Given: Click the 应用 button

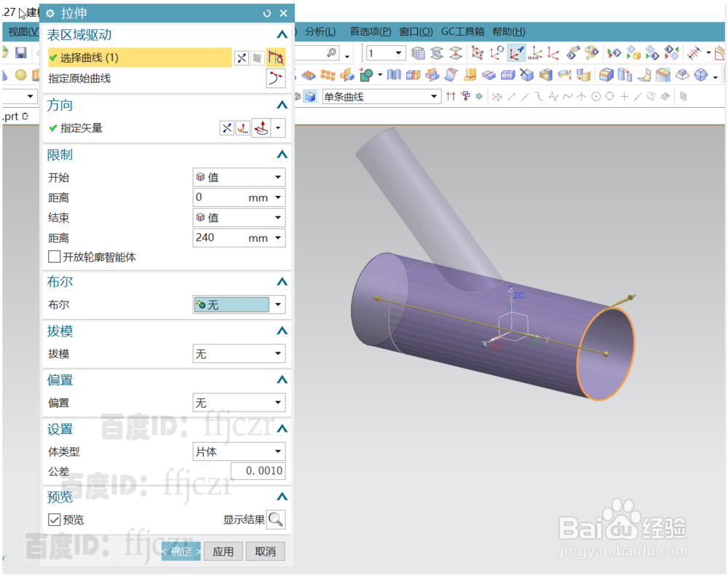Looking at the screenshot, I should point(223,551).
